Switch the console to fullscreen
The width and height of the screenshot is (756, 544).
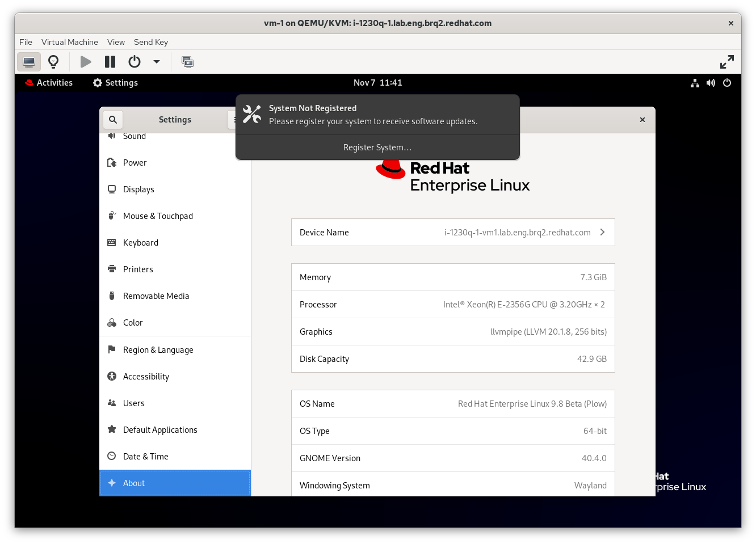727,61
